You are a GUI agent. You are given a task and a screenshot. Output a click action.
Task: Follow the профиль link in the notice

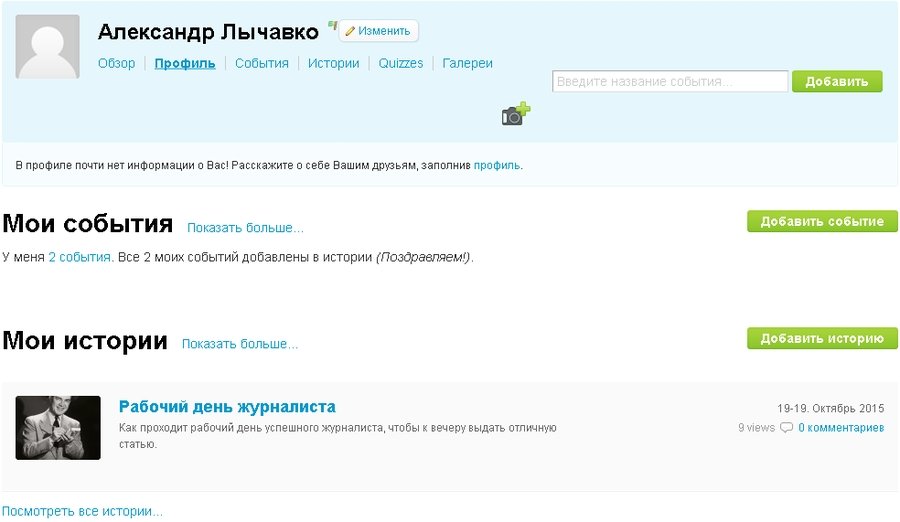point(497,165)
